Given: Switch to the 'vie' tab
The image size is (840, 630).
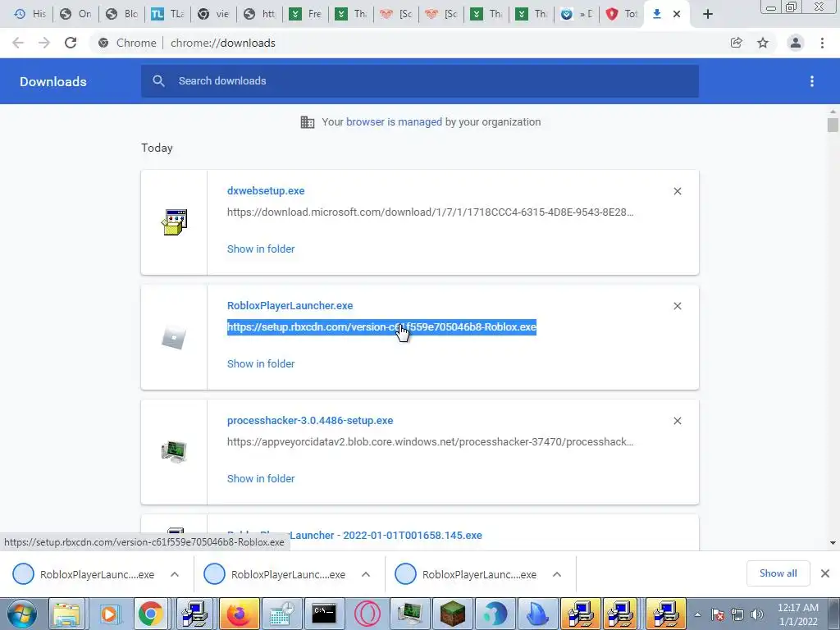Looking at the screenshot, I should point(213,14).
